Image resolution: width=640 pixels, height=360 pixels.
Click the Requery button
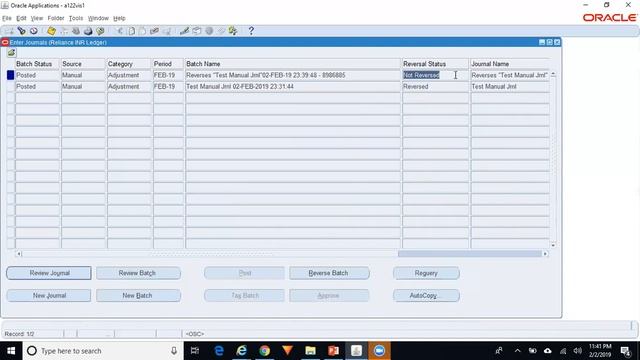(x=426, y=273)
